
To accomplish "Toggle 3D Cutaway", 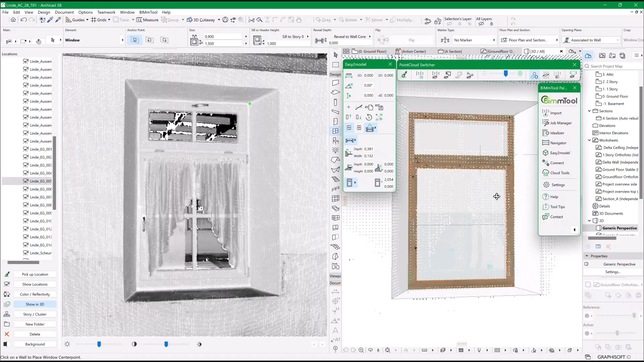I will pos(201,20).
